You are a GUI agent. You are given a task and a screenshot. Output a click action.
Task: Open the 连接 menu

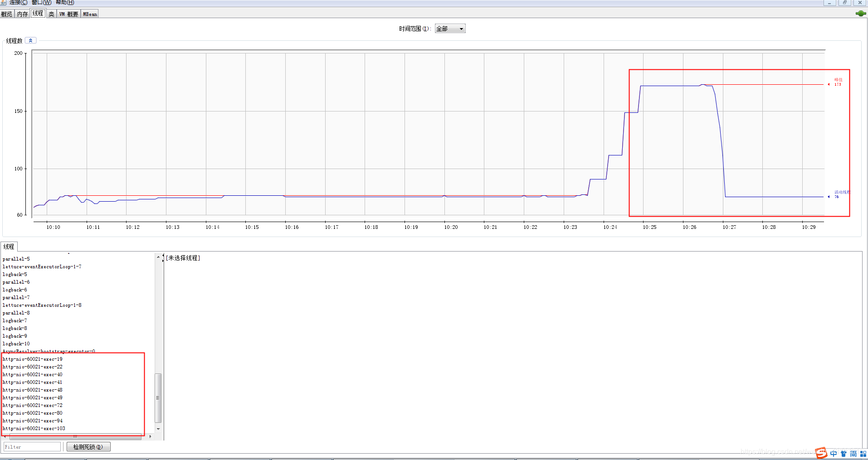(18, 2)
